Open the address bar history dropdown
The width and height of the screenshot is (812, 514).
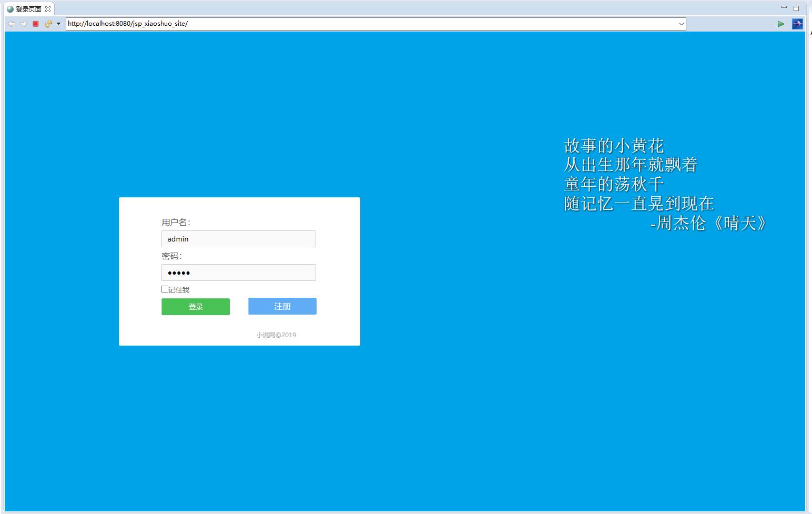[682, 24]
